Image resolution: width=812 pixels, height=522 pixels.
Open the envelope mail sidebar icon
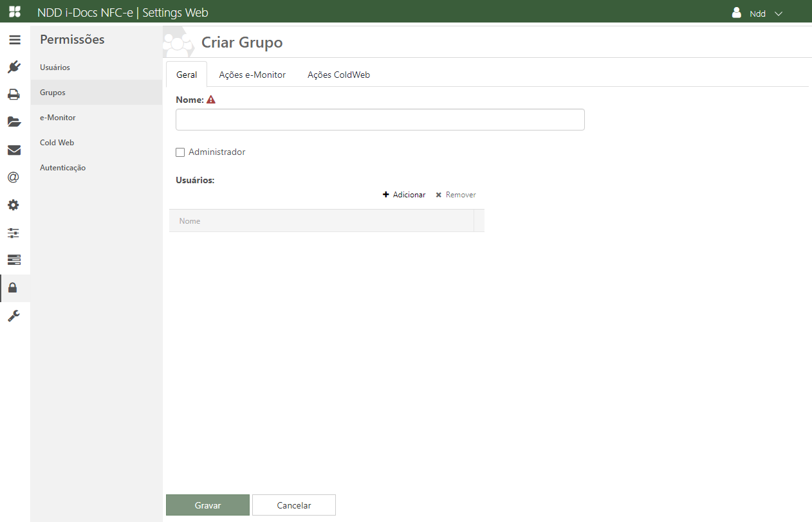coord(14,150)
